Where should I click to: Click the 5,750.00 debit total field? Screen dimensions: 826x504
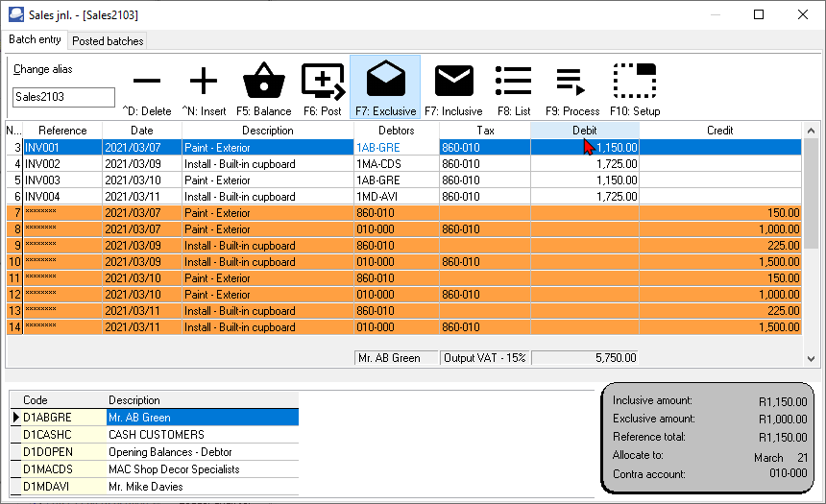585,358
